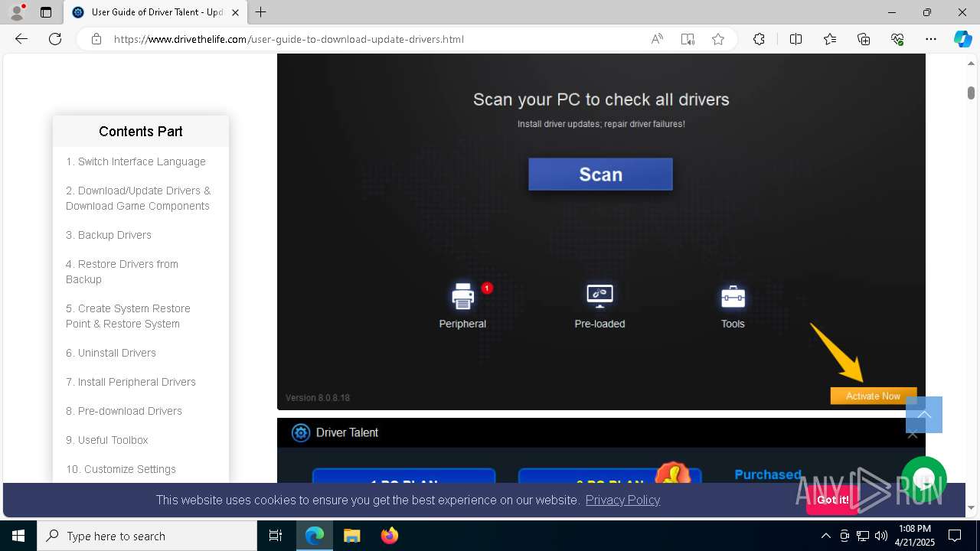Open Restore Drivers from Backup entry
The height and width of the screenshot is (551, 980).
[x=122, y=272]
